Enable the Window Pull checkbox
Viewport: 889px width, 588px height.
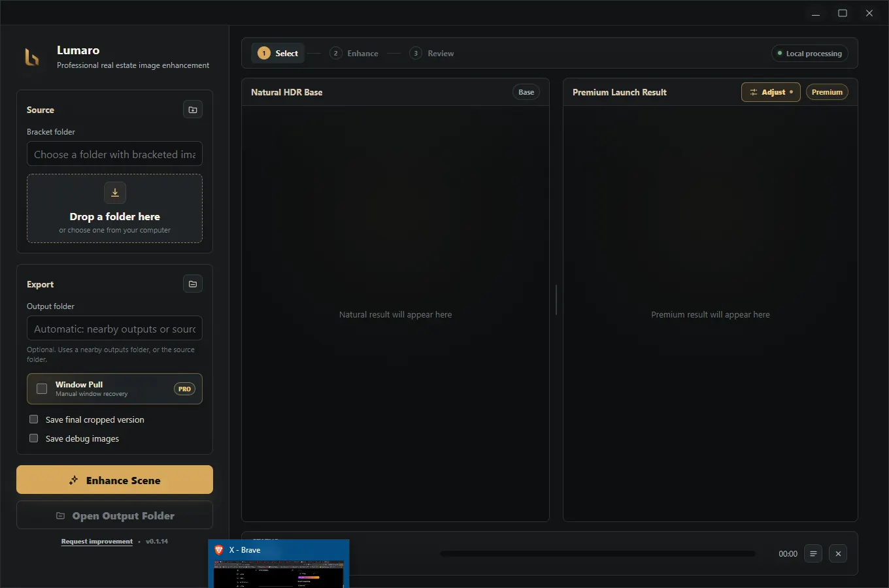pos(42,389)
